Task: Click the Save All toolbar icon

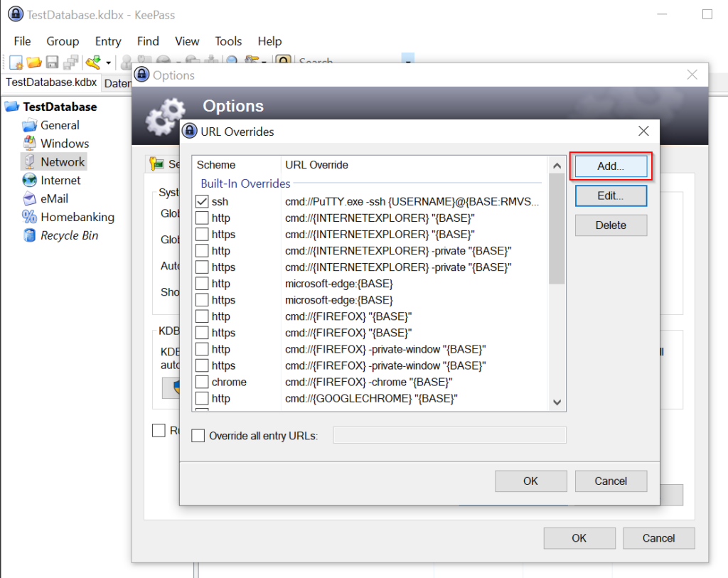Action: 70,62
